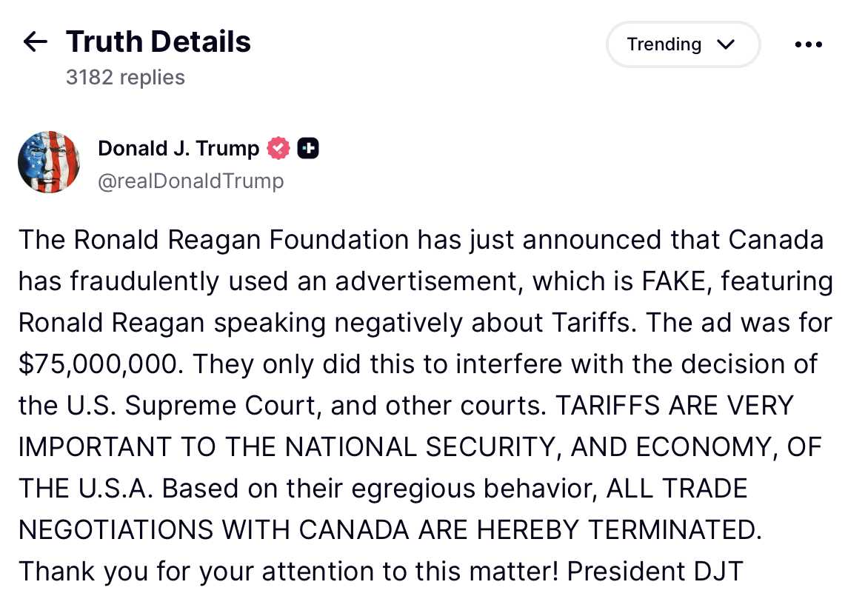The width and height of the screenshot is (865, 616).
Task: Click the $75,000,000 amount in post
Action: 96,364
